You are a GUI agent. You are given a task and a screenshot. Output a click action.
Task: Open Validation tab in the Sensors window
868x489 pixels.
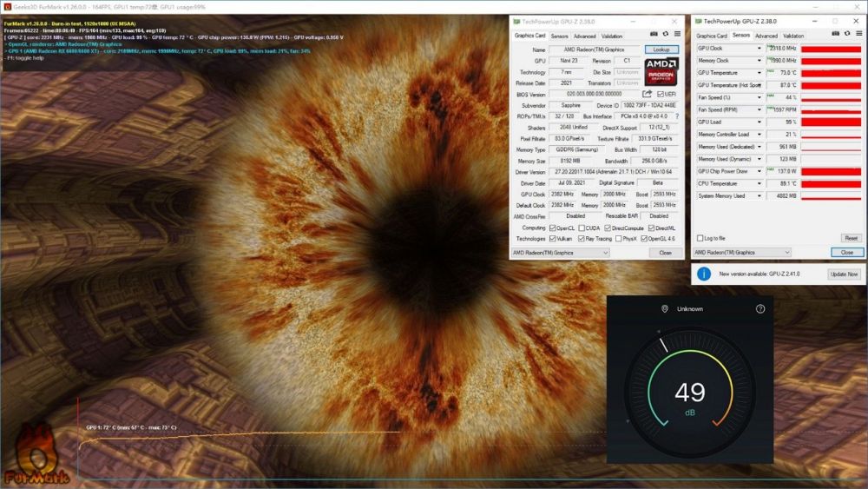tap(793, 36)
